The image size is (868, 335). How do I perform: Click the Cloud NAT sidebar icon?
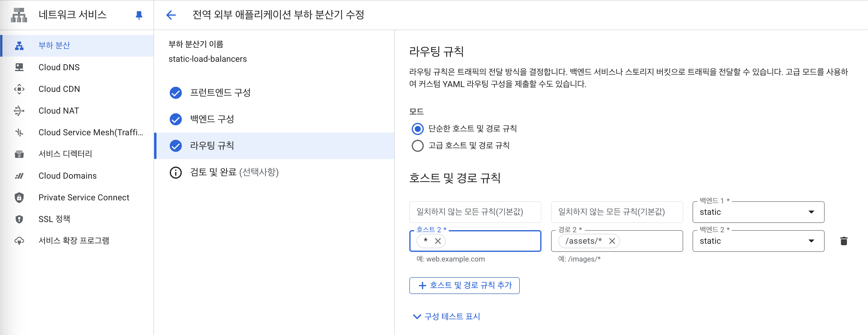point(19,111)
